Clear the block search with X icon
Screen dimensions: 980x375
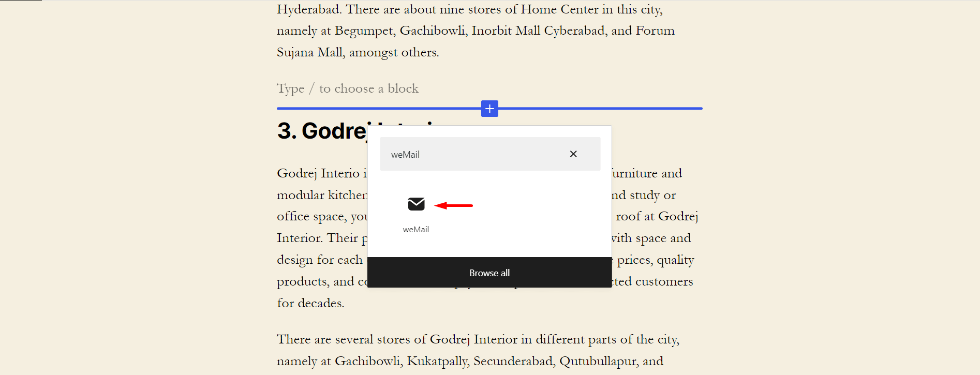(573, 154)
